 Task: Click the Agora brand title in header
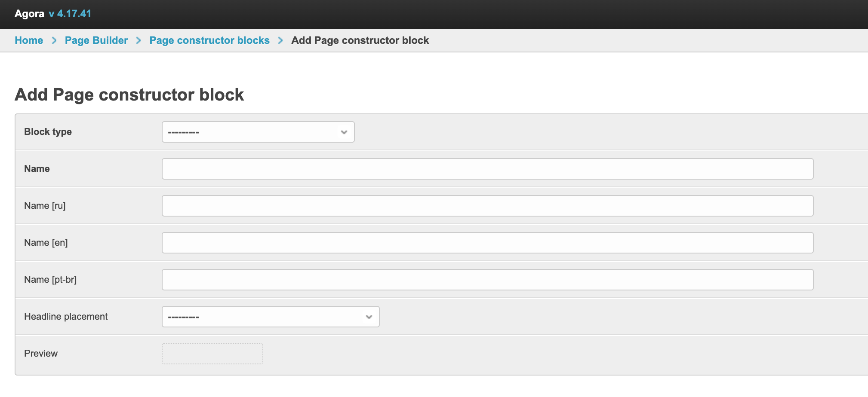tap(29, 14)
